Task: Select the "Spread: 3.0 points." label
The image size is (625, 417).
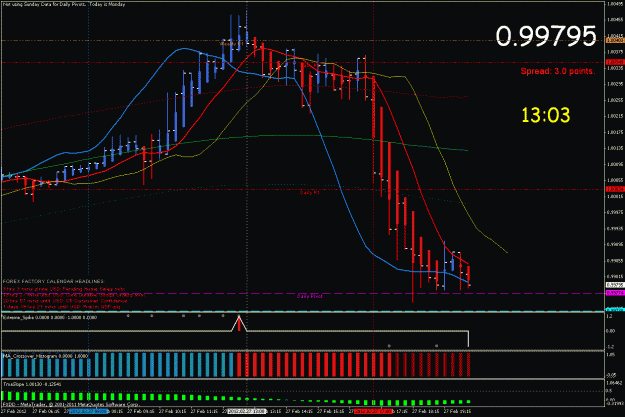Action: pyautogui.click(x=558, y=71)
